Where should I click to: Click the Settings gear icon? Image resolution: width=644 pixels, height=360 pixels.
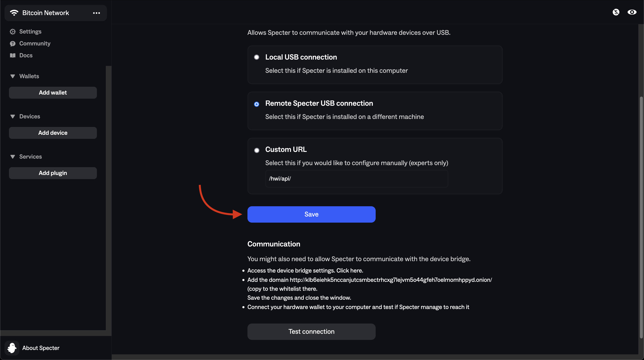pyautogui.click(x=12, y=32)
